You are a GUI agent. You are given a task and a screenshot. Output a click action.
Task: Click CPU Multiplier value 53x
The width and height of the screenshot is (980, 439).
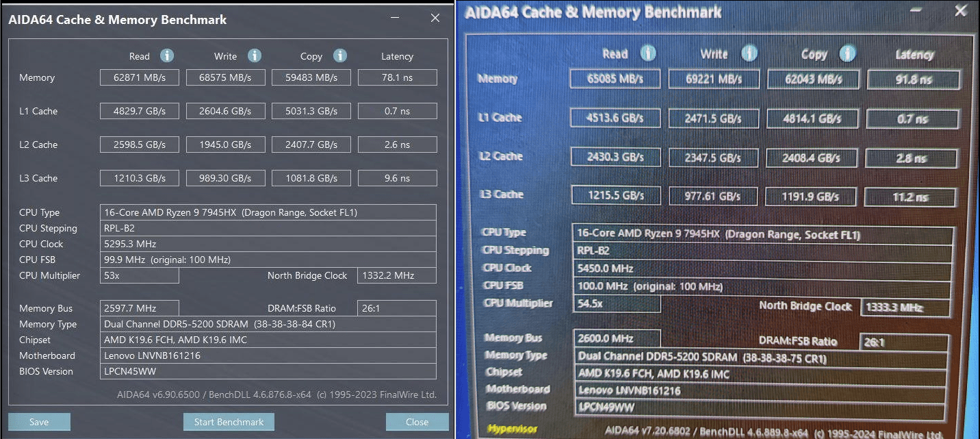click(x=139, y=275)
